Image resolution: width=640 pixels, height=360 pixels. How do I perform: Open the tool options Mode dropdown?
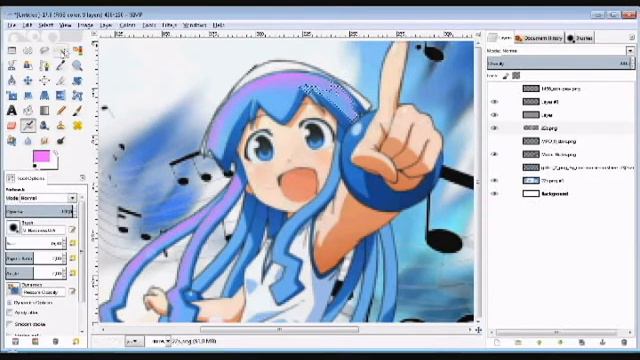pos(48,198)
